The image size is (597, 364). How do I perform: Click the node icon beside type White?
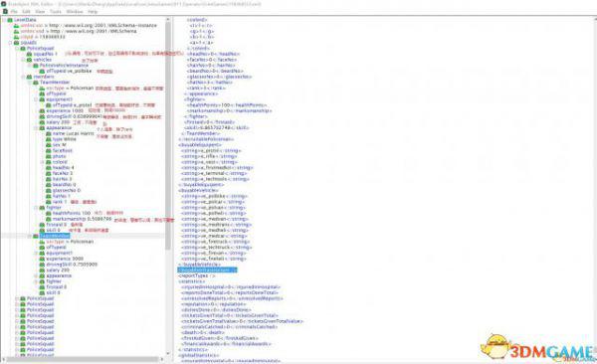pos(49,139)
